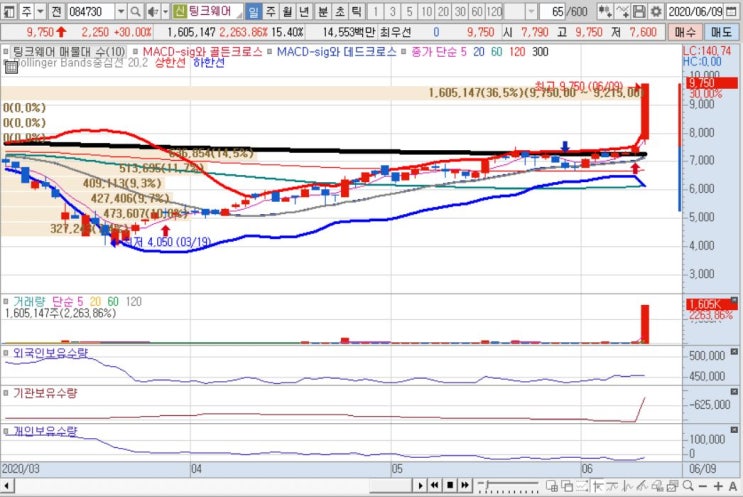This screenshot has height=497, width=743.
Task: Toggle MACD-sig와 데드크로스 indicator marker
Action: pyautogui.click(x=269, y=51)
